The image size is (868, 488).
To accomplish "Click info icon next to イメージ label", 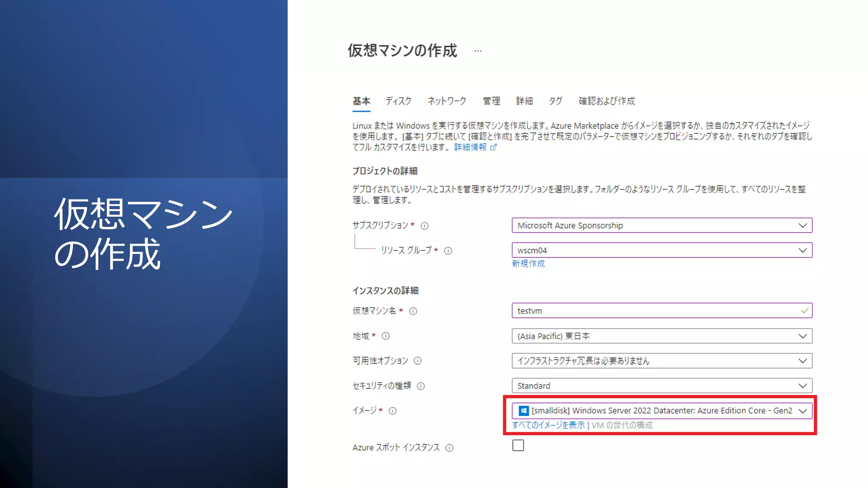I will tap(393, 411).
